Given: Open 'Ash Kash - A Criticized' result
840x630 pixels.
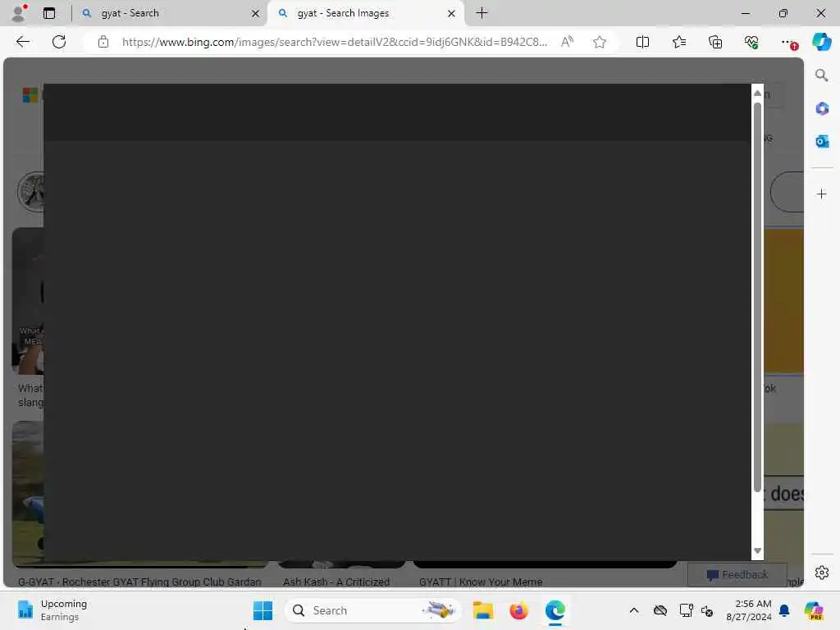Looking at the screenshot, I should [336, 582].
